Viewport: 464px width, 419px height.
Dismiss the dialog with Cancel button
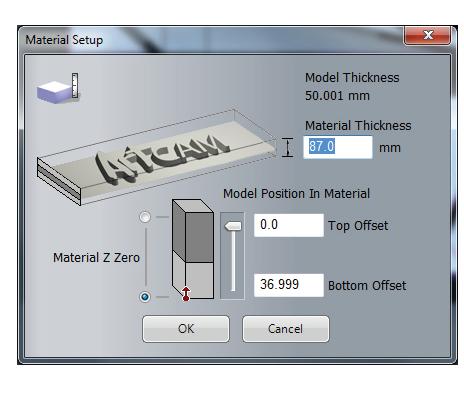pos(286,329)
